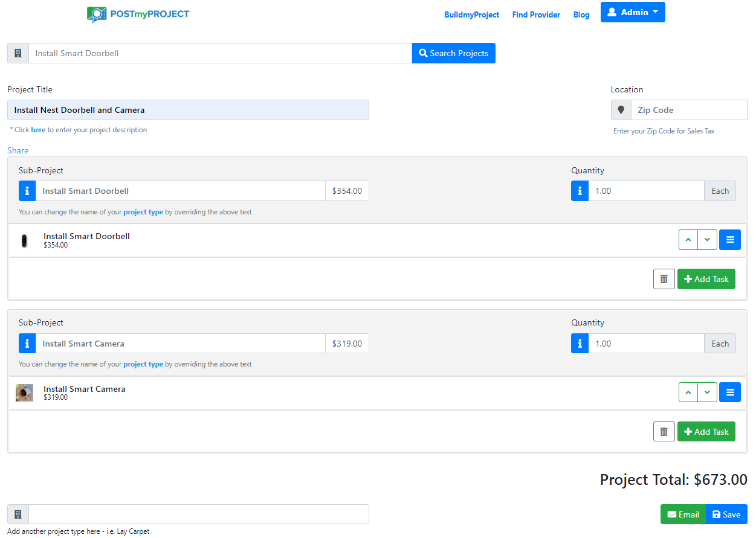This screenshot has width=756, height=538.
Task: Click the 'Each' unit label in the Camera section
Action: pyautogui.click(x=720, y=344)
